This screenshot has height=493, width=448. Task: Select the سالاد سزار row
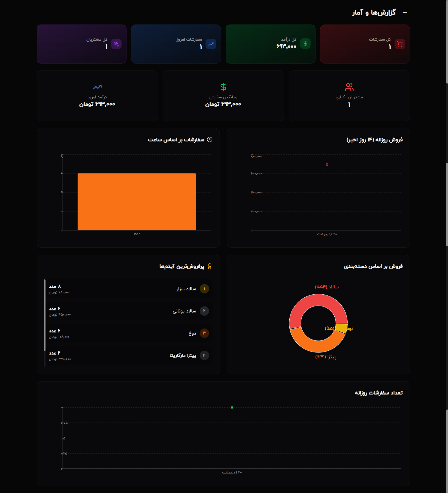tap(129, 289)
